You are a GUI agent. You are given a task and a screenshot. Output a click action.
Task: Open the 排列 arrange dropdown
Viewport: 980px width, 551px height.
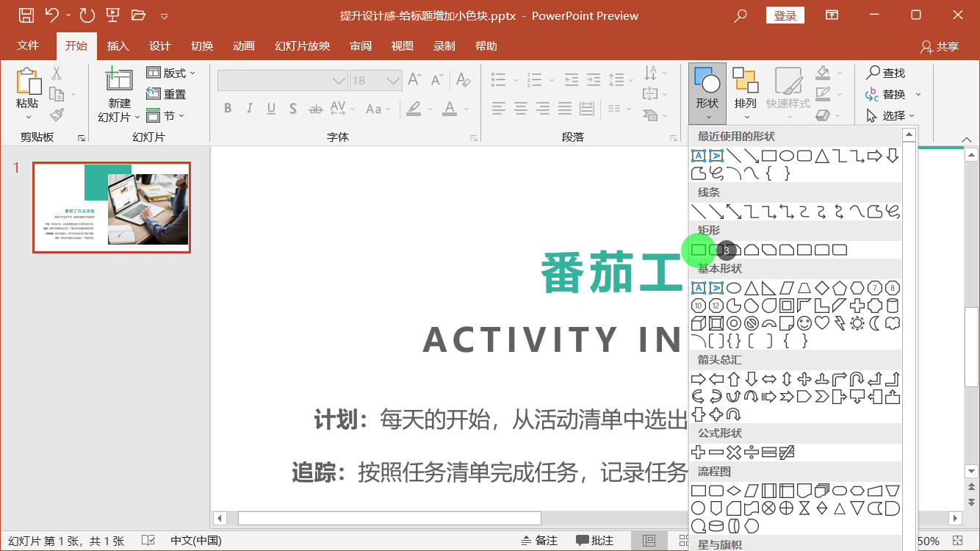(745, 93)
